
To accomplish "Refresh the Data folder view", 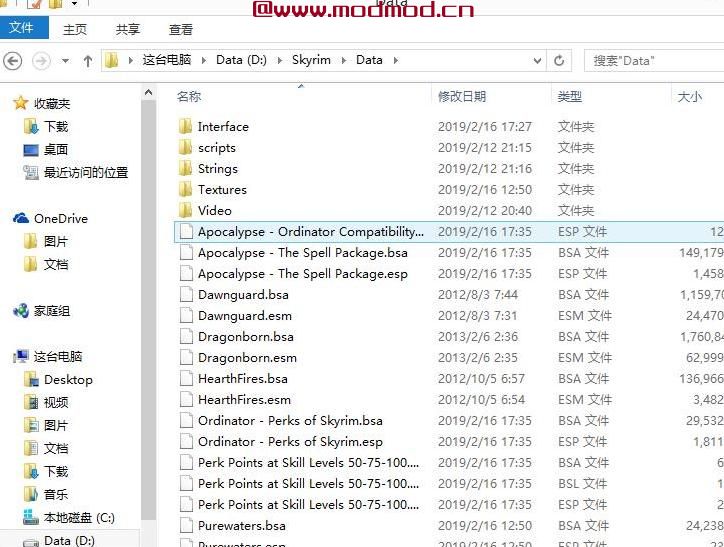I will click(559, 60).
